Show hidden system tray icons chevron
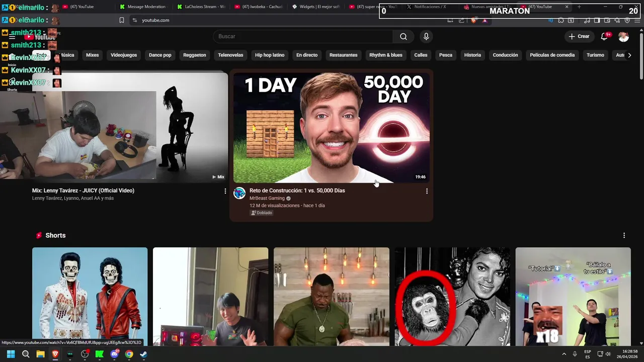The height and width of the screenshot is (362, 644). tap(564, 354)
